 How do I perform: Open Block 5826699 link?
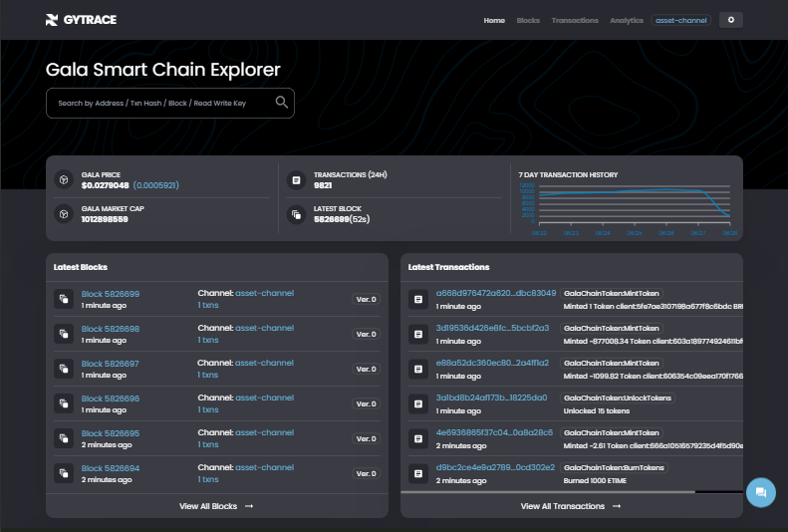pyautogui.click(x=110, y=294)
